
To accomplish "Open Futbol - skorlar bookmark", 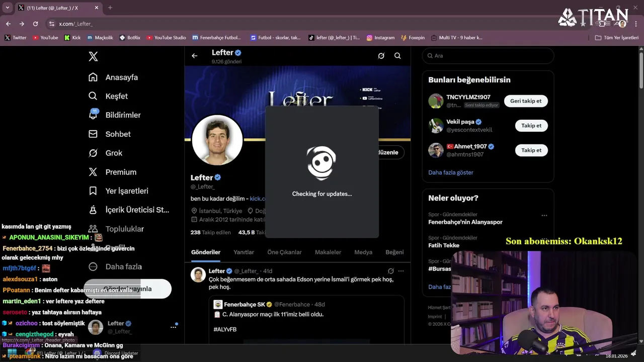I will click(276, 38).
